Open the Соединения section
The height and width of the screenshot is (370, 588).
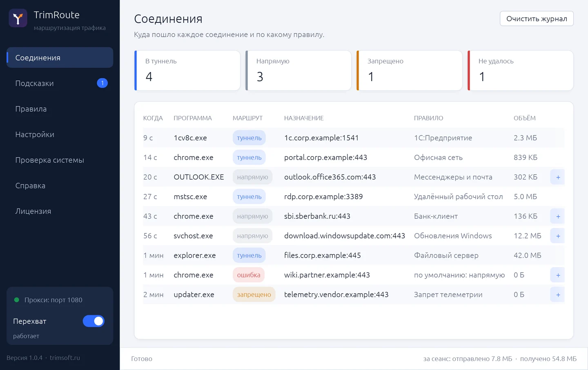coord(60,58)
